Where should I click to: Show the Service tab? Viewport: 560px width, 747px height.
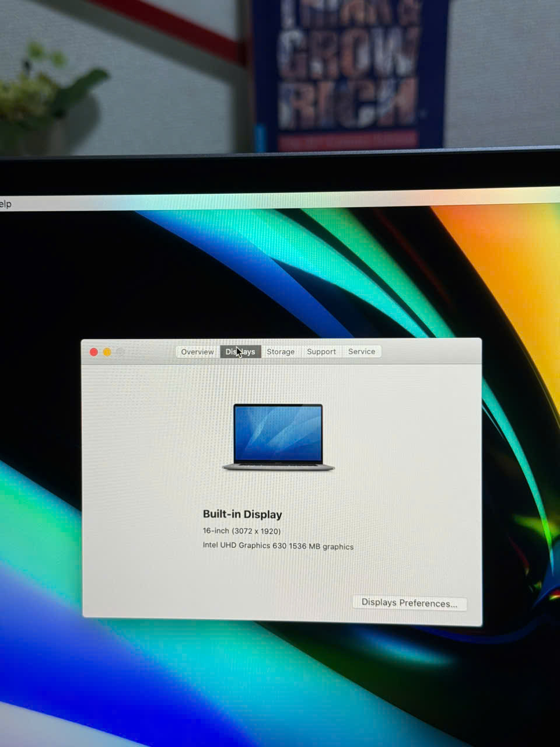click(362, 351)
